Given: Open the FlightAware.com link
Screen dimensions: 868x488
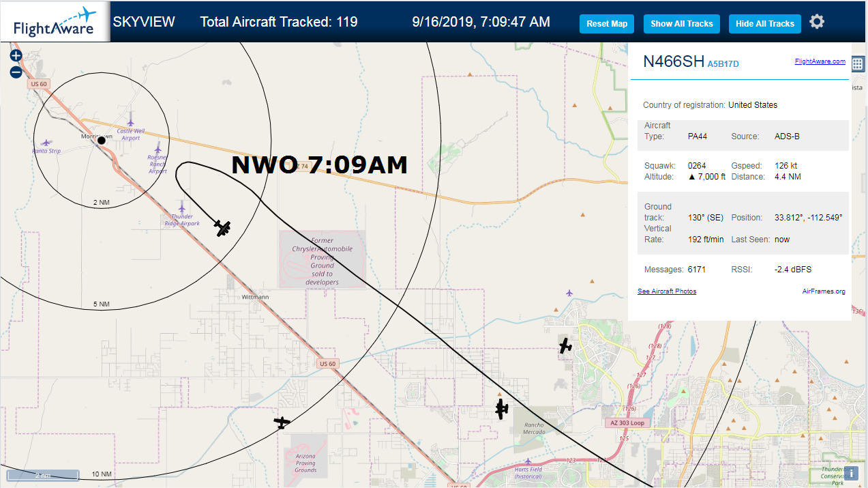Looking at the screenshot, I should pyautogui.click(x=820, y=61).
